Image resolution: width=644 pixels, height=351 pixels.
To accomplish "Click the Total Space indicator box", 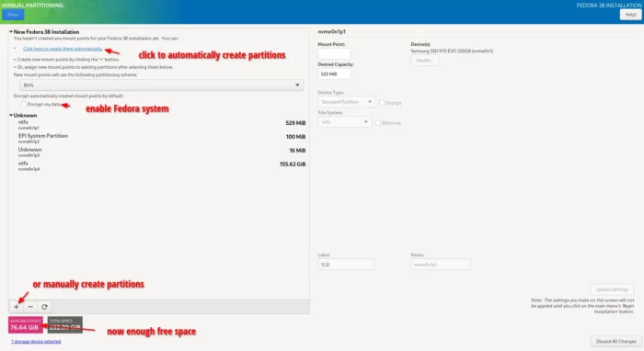I will click(65, 324).
